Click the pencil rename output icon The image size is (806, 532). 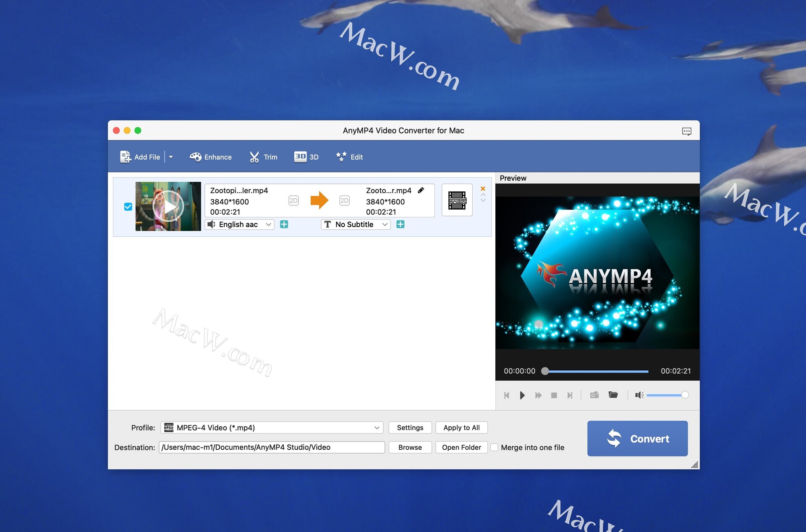pyautogui.click(x=421, y=190)
